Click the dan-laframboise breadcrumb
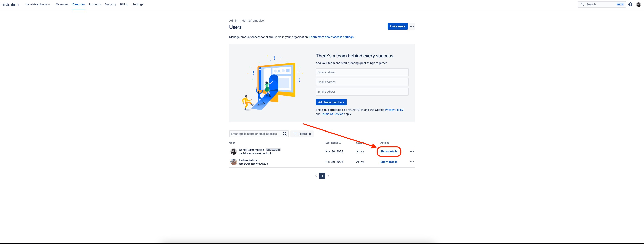This screenshot has height=244, width=644. pos(253,21)
